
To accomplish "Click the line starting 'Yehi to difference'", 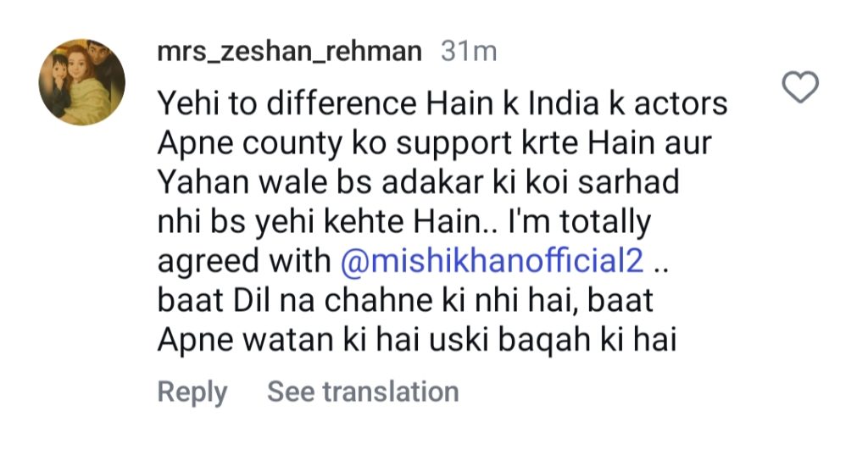I will tap(442, 105).
